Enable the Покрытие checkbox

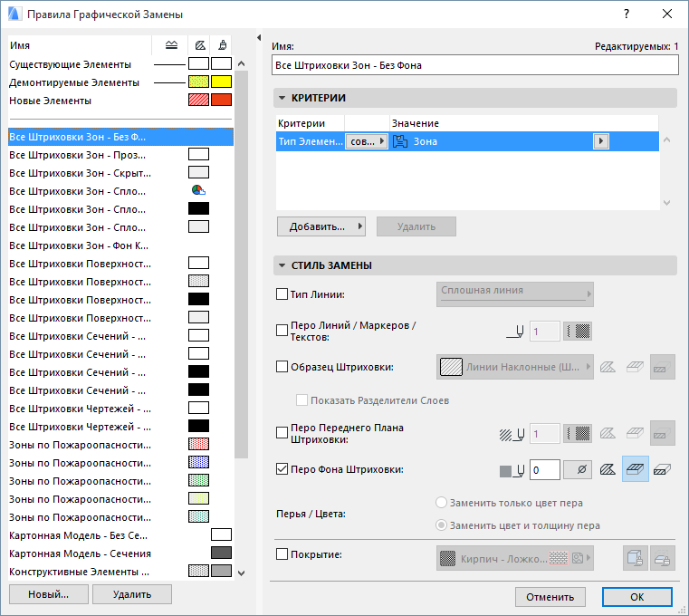282,554
